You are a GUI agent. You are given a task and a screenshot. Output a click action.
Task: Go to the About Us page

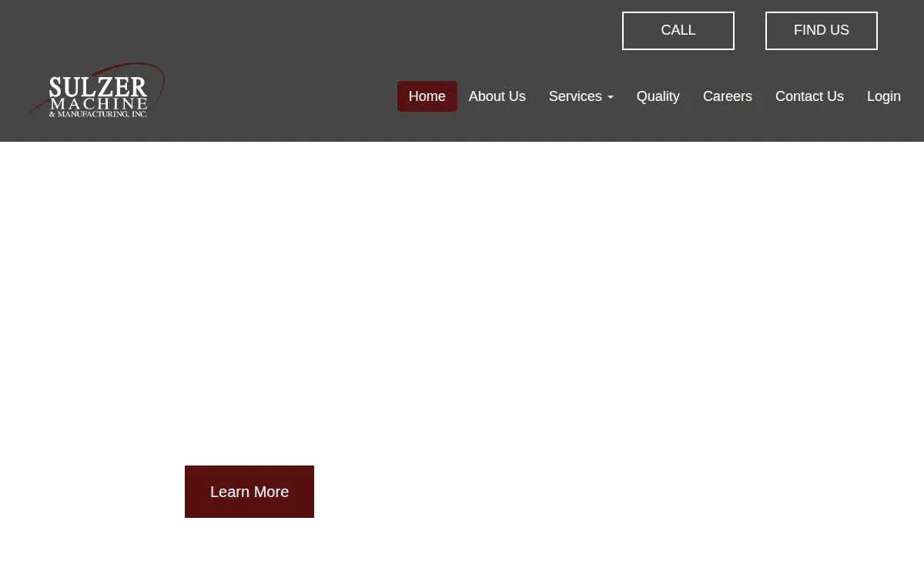pos(497,96)
